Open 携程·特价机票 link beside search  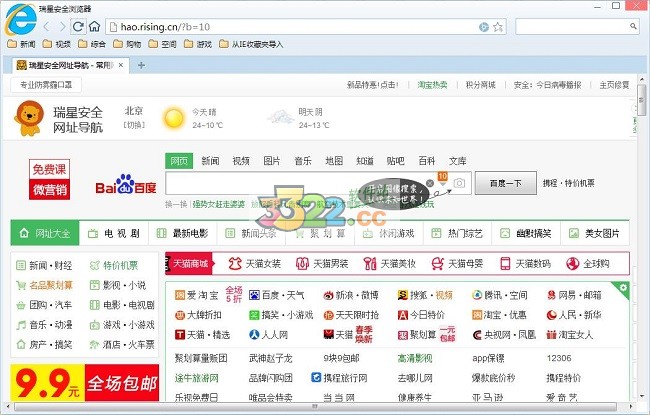coord(569,183)
